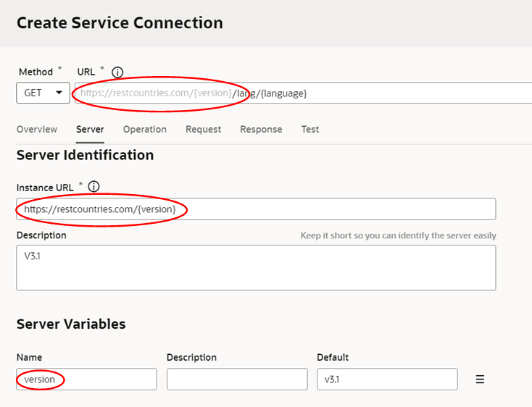Click the Server Variables heading
The image size is (532, 407).
click(71, 324)
